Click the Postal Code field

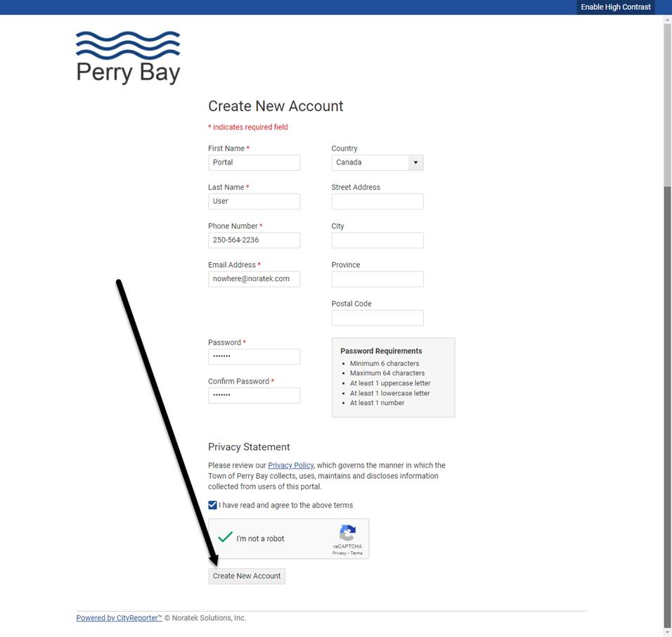[377, 318]
